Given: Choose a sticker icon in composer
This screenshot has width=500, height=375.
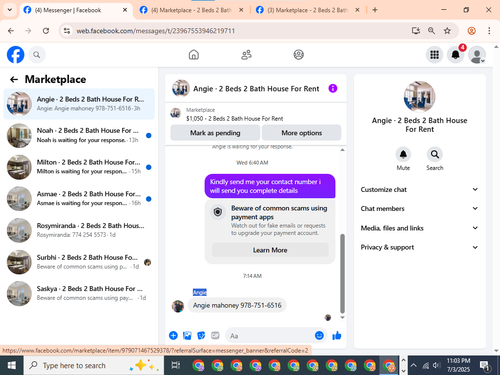Looking at the screenshot, I should click(x=201, y=335).
